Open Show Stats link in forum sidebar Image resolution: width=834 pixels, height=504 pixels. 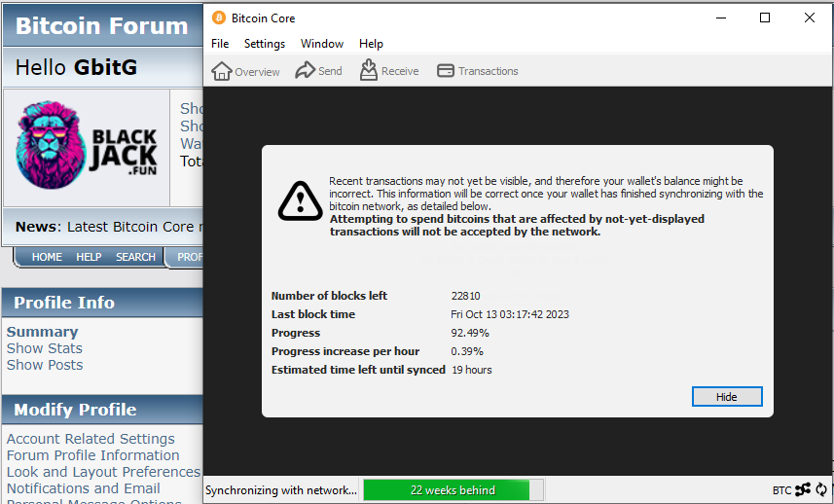pos(44,348)
